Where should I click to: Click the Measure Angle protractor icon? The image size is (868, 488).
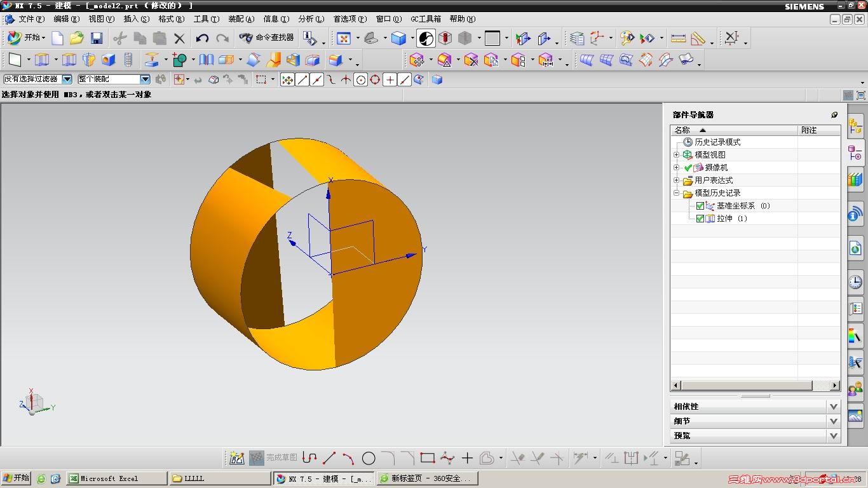click(698, 38)
